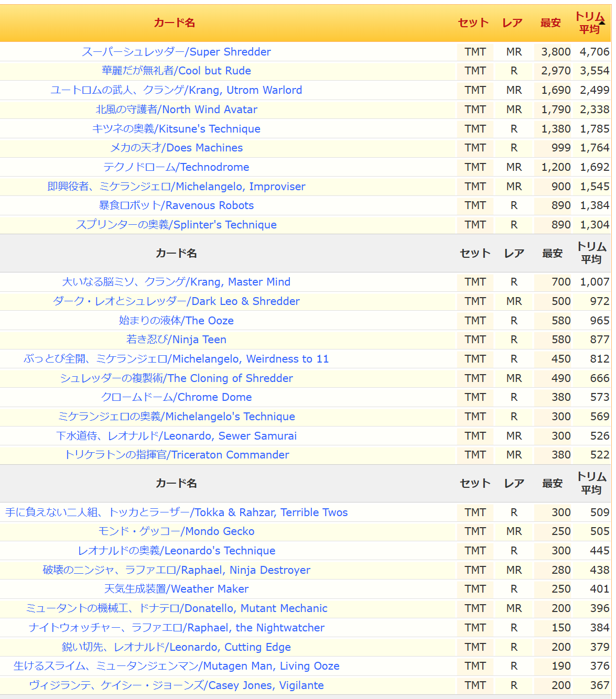Sort by レア column in top header

pos(512,23)
